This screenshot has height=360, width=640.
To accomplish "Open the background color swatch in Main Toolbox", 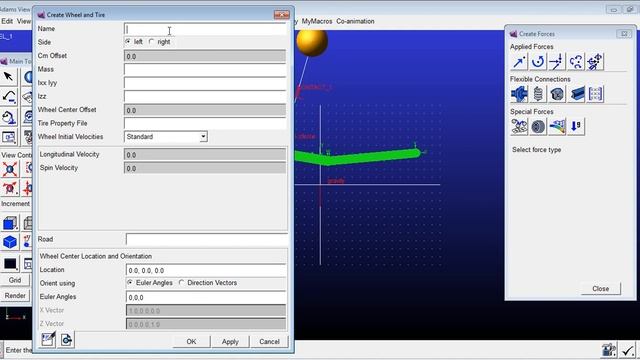I will [x=10, y=264].
